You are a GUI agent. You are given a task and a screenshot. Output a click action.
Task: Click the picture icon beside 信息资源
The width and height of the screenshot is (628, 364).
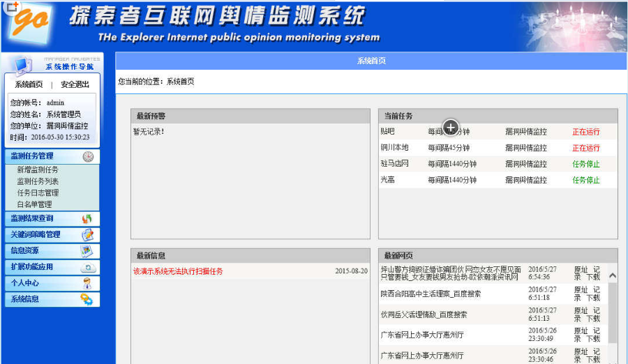(x=87, y=250)
